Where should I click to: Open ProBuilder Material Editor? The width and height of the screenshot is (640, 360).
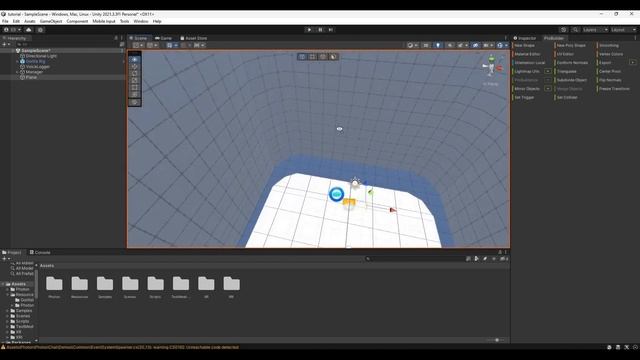point(527,54)
